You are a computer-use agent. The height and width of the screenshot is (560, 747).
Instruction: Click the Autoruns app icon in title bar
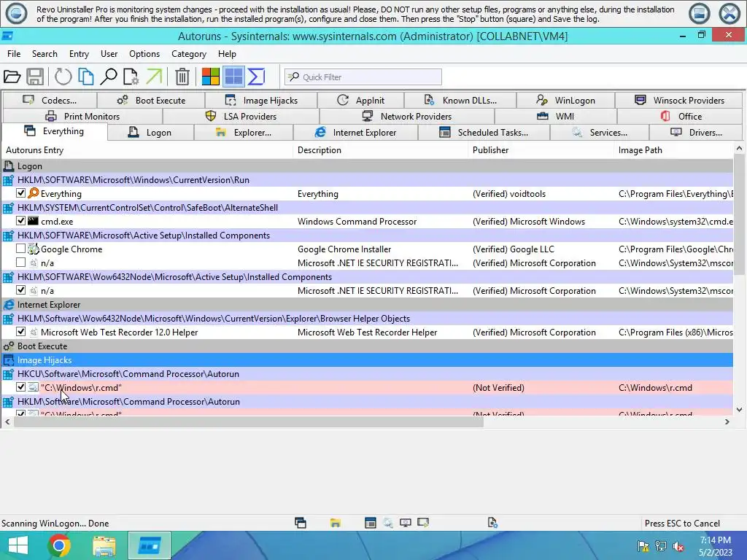coord(7,36)
